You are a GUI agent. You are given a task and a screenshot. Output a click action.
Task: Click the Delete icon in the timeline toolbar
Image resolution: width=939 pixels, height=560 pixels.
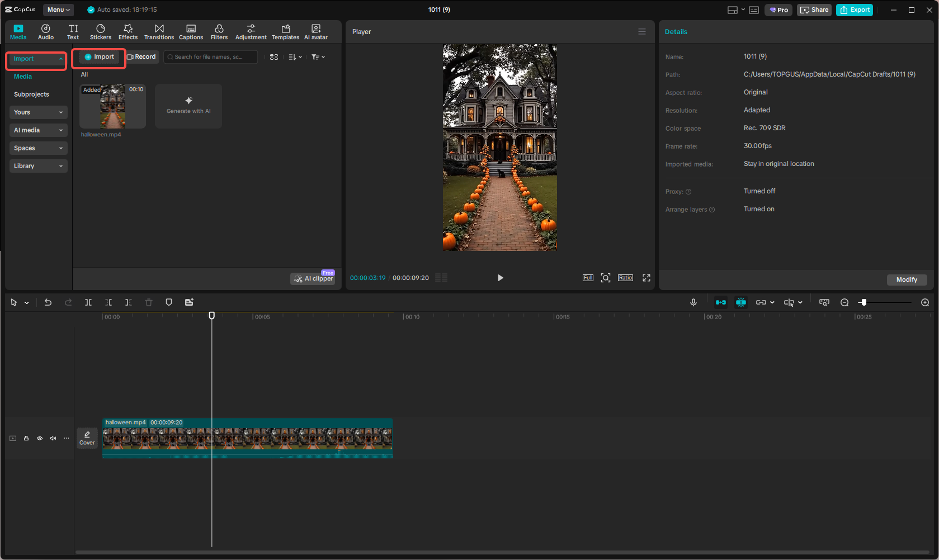click(x=148, y=302)
